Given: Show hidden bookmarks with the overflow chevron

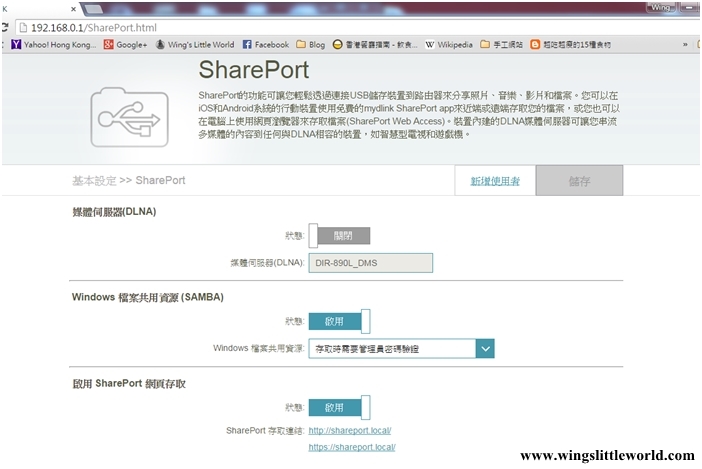Looking at the screenshot, I should pyautogui.click(x=688, y=44).
